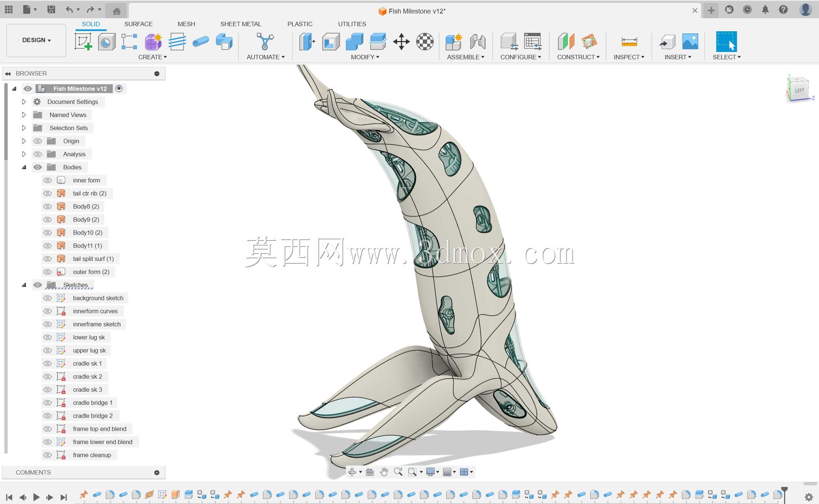819x504 pixels.
Task: Collapse the Sketches folder
Action: pos(24,285)
